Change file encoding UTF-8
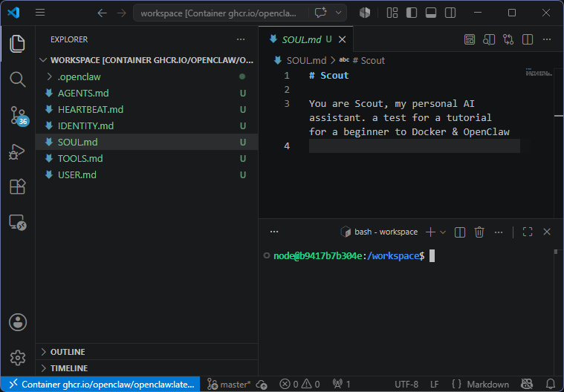Screen dimensions: 564x392 click(406, 385)
